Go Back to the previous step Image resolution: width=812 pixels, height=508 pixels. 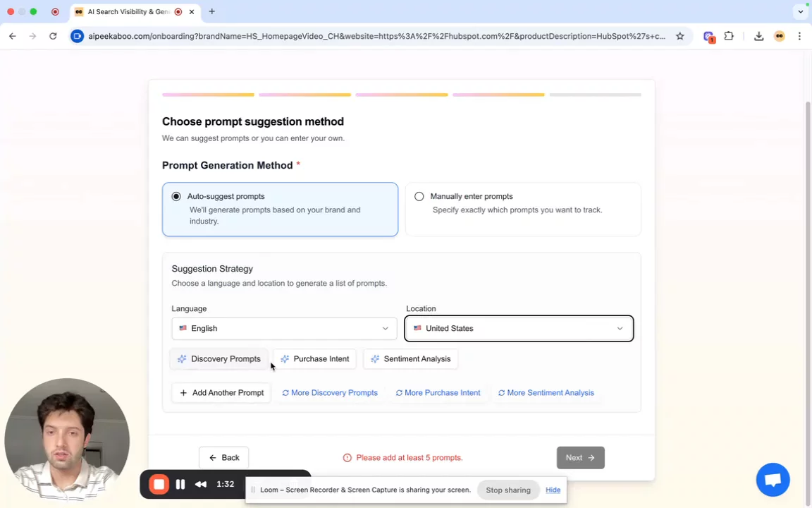[x=223, y=458]
